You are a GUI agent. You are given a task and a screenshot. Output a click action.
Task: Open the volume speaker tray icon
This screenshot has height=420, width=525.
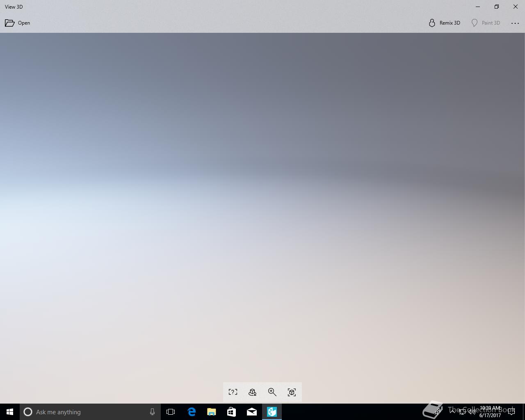472,412
